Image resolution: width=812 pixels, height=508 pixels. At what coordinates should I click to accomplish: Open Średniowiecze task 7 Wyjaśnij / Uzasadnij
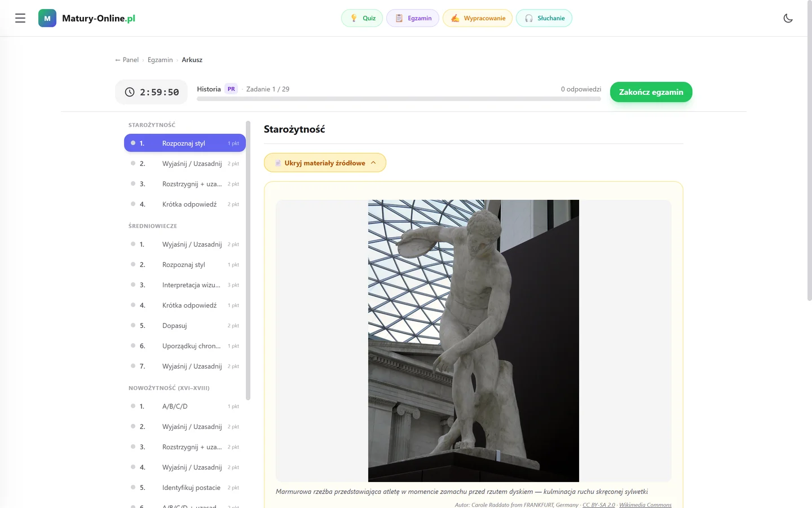pos(185,366)
